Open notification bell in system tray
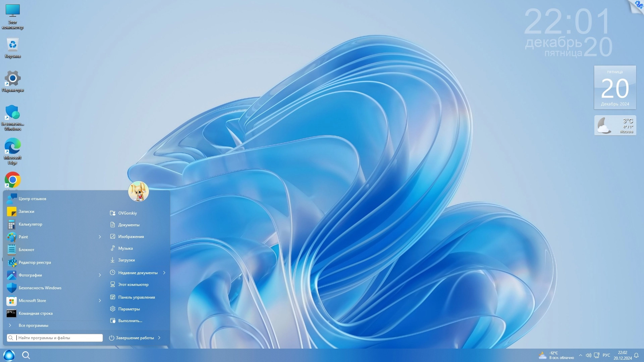644x362 pixels. 636,355
